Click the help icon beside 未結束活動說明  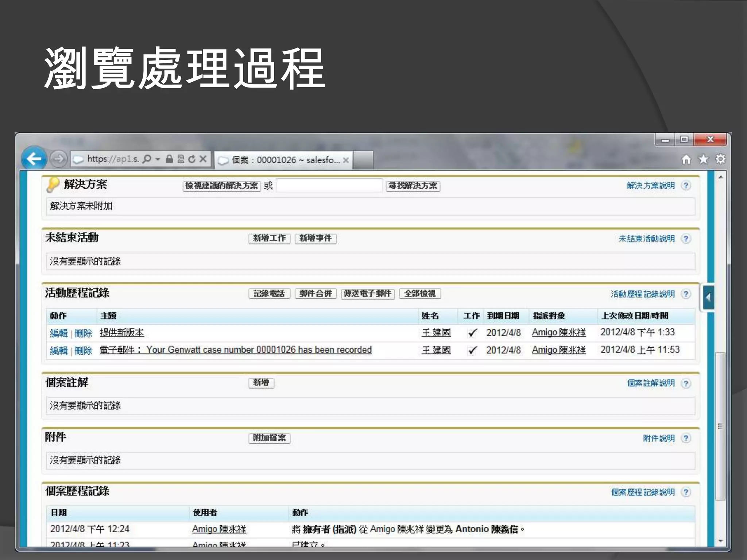[x=686, y=239]
